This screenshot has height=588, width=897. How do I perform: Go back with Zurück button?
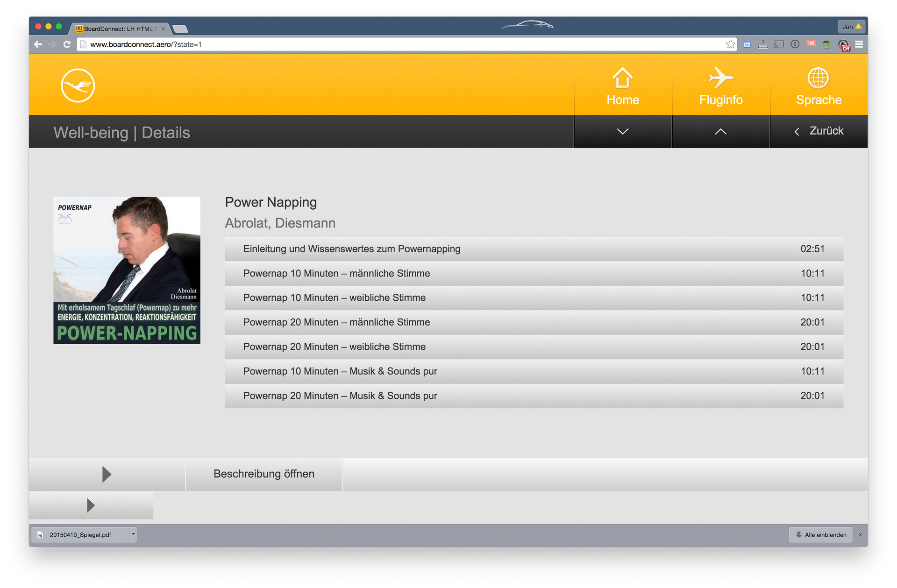[819, 132]
